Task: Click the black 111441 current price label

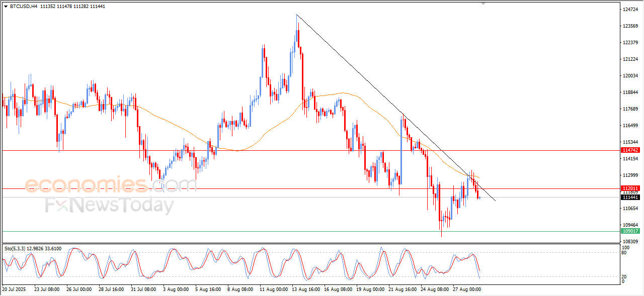Action: point(630,198)
